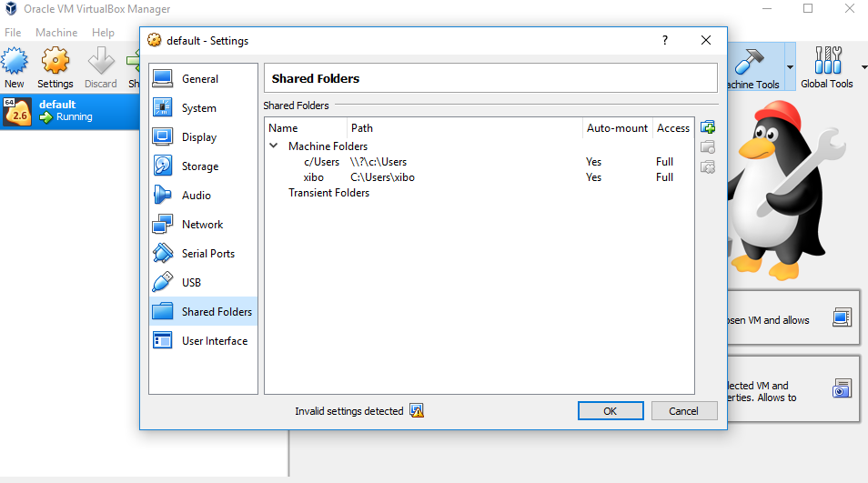The height and width of the screenshot is (483, 868).
Task: Click the Remove shared folder icon
Action: [708, 167]
